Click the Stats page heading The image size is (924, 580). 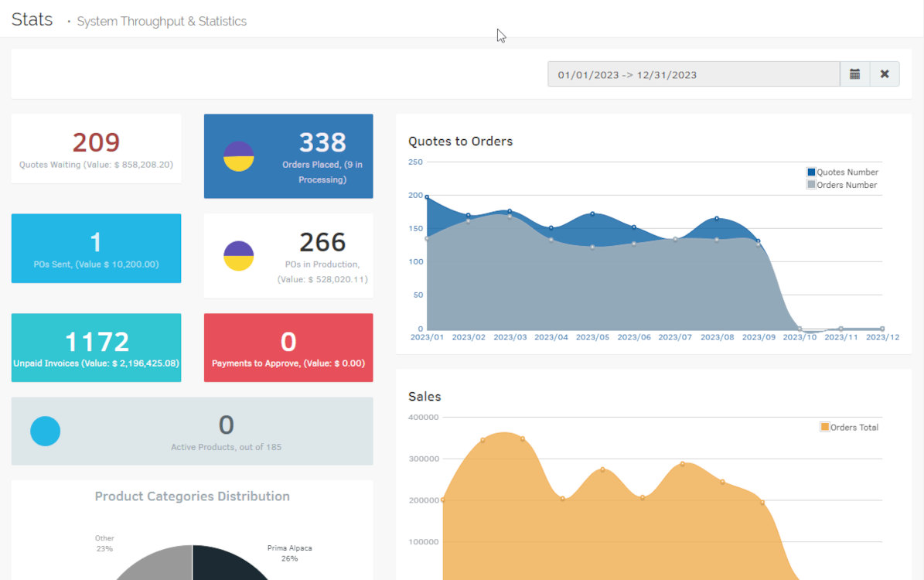tap(32, 20)
